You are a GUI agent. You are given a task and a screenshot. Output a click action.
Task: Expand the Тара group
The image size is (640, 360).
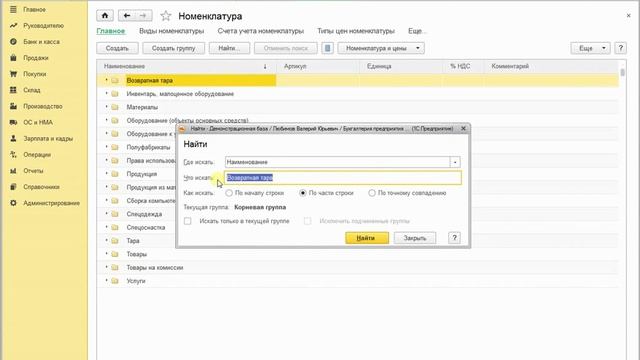[x=107, y=240]
